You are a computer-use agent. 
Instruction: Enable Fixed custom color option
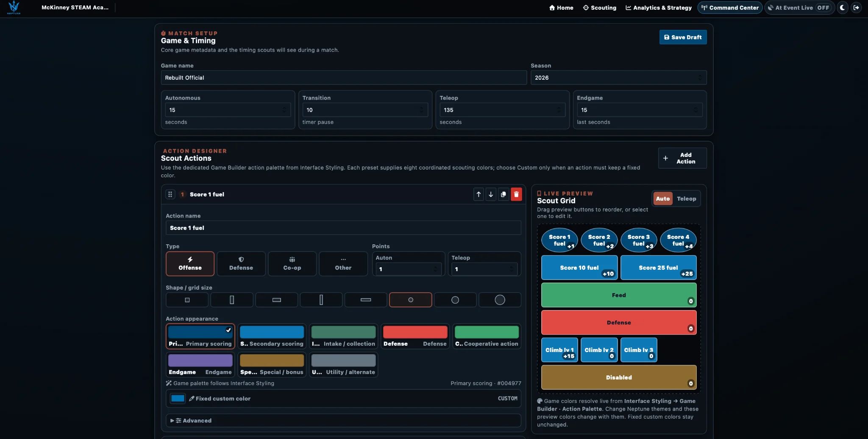click(x=343, y=399)
